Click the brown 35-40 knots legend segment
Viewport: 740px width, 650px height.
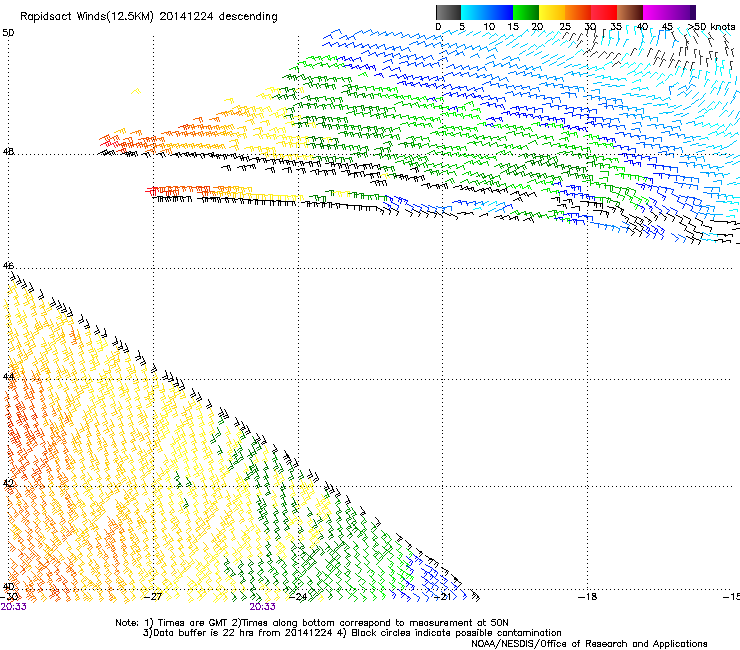(x=630, y=12)
